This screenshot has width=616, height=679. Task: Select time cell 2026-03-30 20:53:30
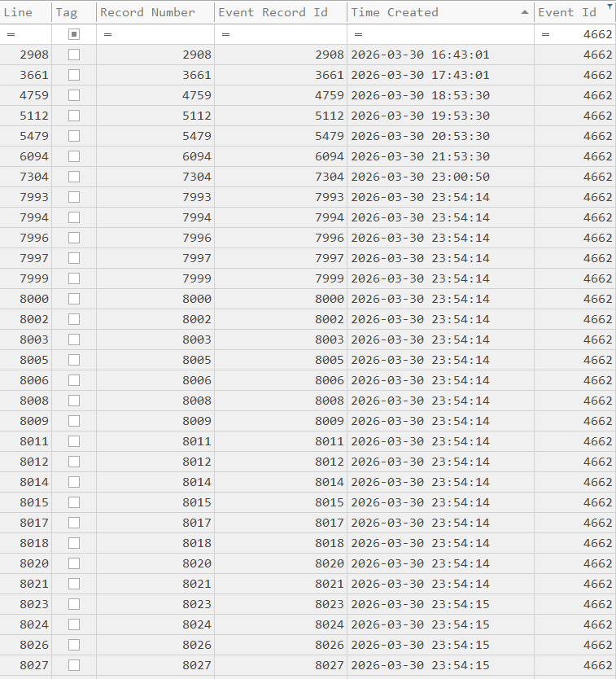[440, 136]
